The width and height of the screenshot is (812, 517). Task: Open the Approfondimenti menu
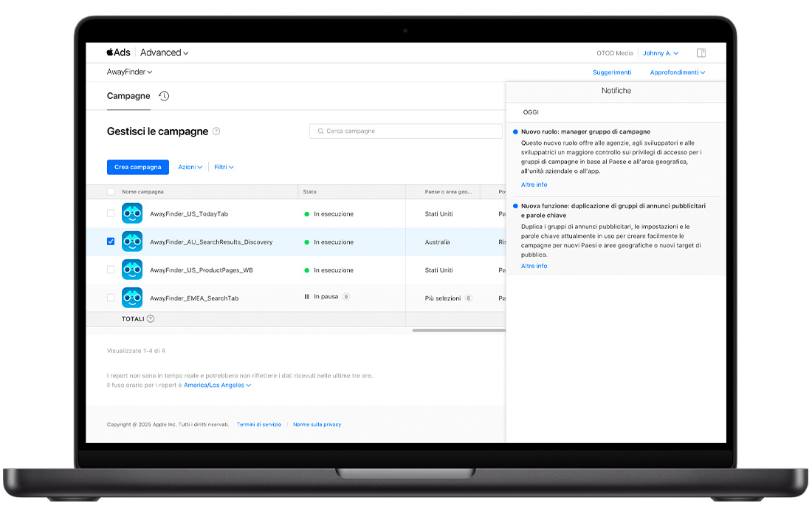coord(677,72)
